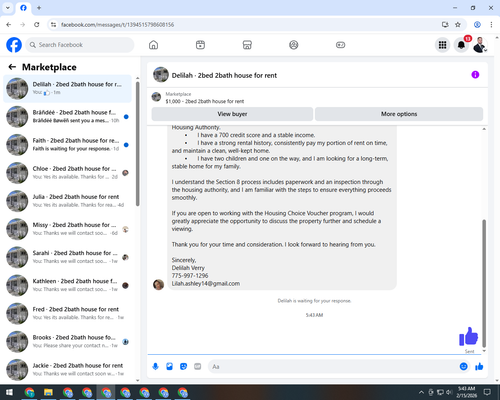Click the email Lilah.ashley14@gmail.com in the message
Image resolution: width=500 pixels, height=400 pixels.
tap(206, 284)
